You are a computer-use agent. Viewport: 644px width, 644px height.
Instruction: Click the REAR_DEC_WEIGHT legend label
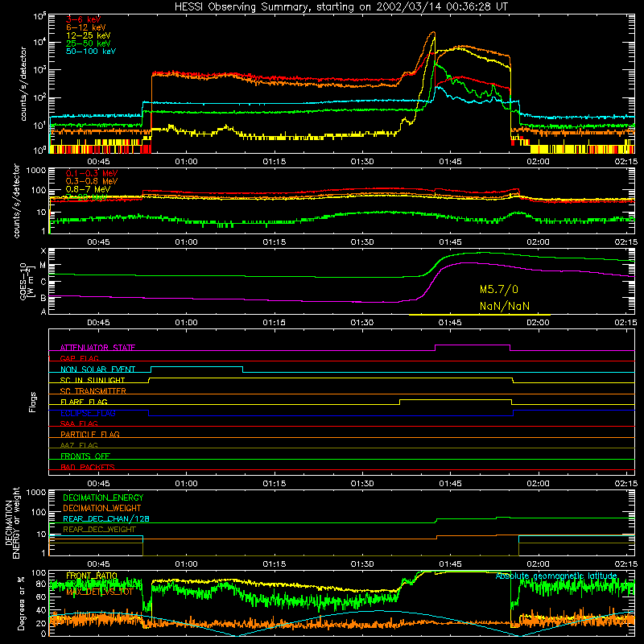click(99, 530)
